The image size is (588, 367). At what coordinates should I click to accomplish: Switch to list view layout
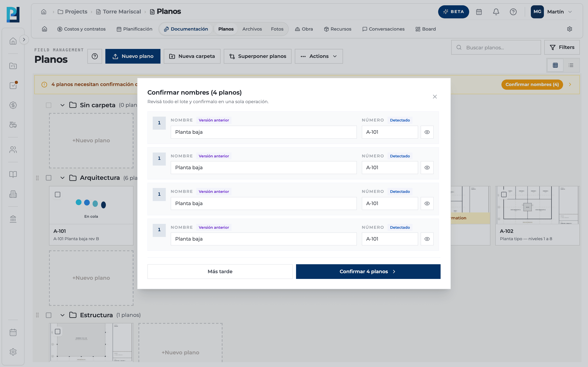(x=571, y=65)
